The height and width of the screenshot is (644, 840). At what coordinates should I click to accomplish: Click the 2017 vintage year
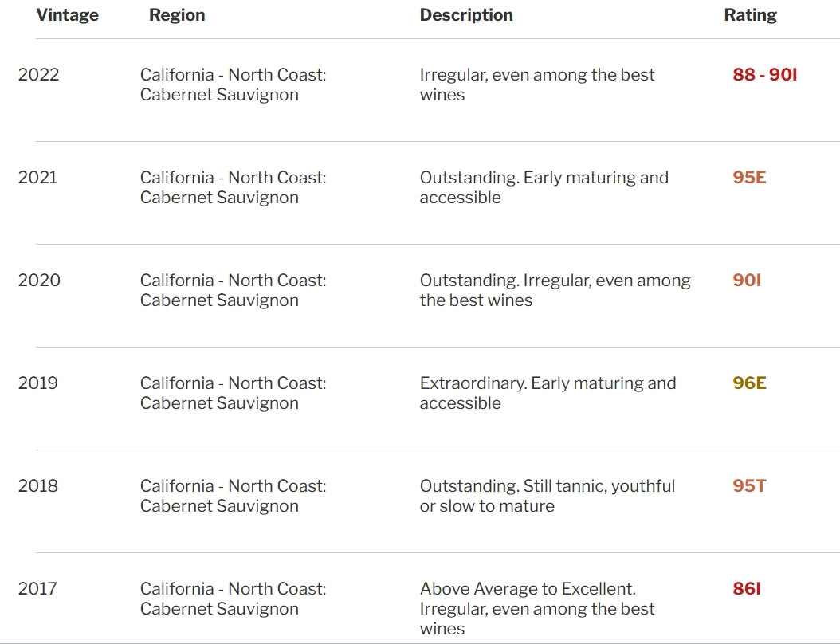click(x=37, y=589)
